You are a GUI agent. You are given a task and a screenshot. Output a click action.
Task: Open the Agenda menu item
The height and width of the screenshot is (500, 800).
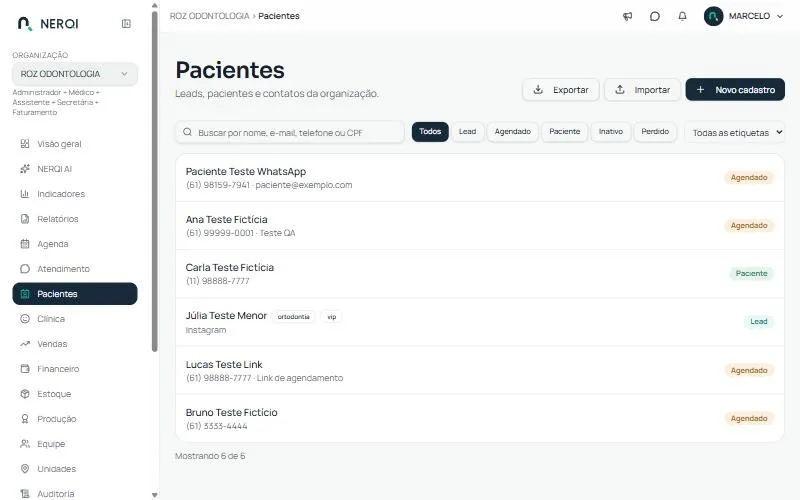[74, 244]
